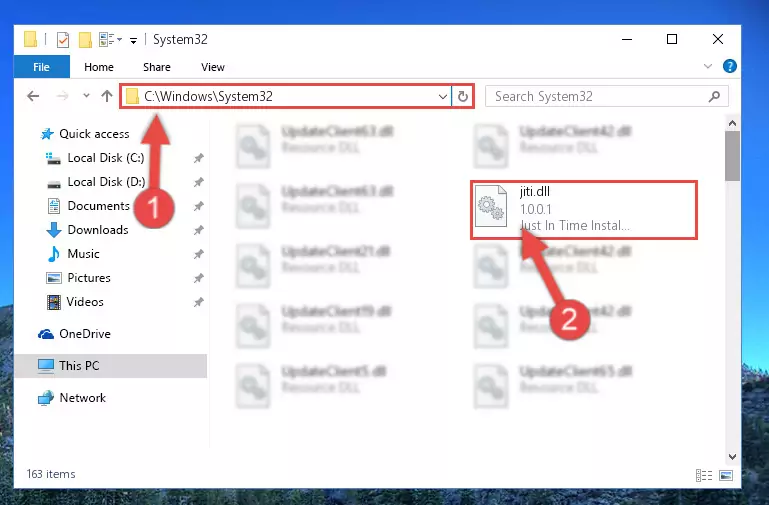
Task: Minimize the System32 window
Action: tap(627, 39)
